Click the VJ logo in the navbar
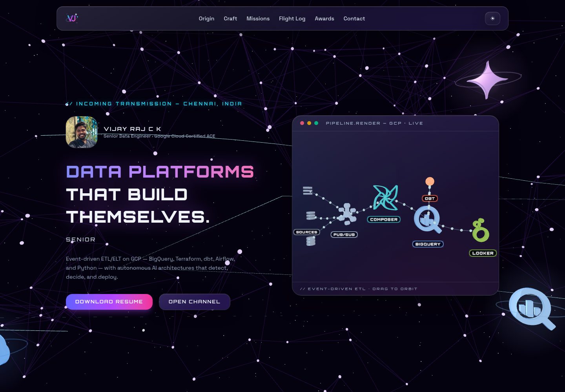 [x=72, y=18]
